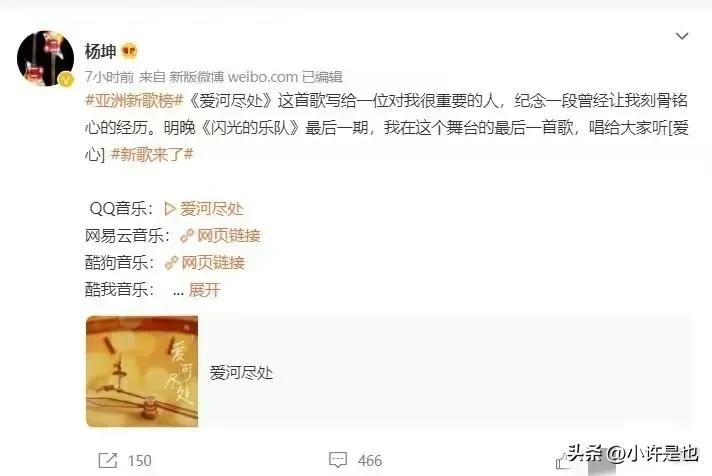Open the #新歌来了# hashtag

pyautogui.click(x=152, y=154)
